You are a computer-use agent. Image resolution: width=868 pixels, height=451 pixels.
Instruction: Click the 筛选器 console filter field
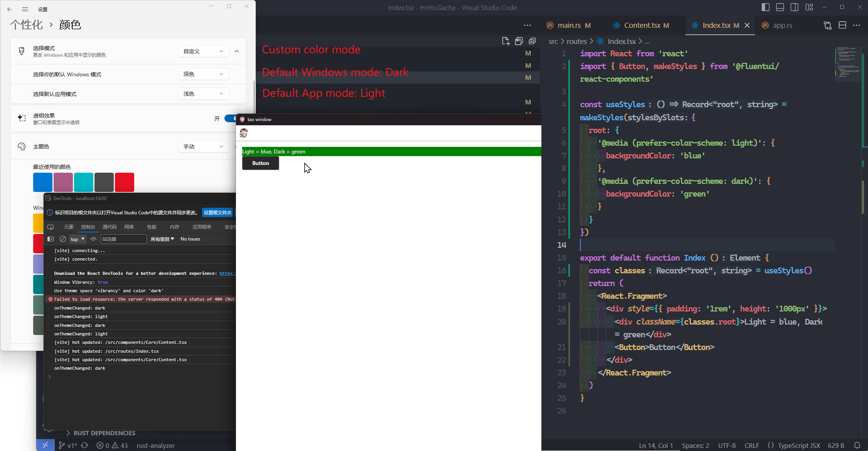click(x=123, y=239)
